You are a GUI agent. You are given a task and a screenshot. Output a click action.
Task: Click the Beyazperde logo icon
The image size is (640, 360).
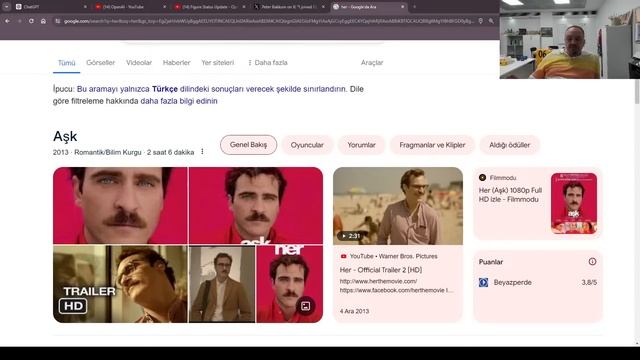click(483, 282)
